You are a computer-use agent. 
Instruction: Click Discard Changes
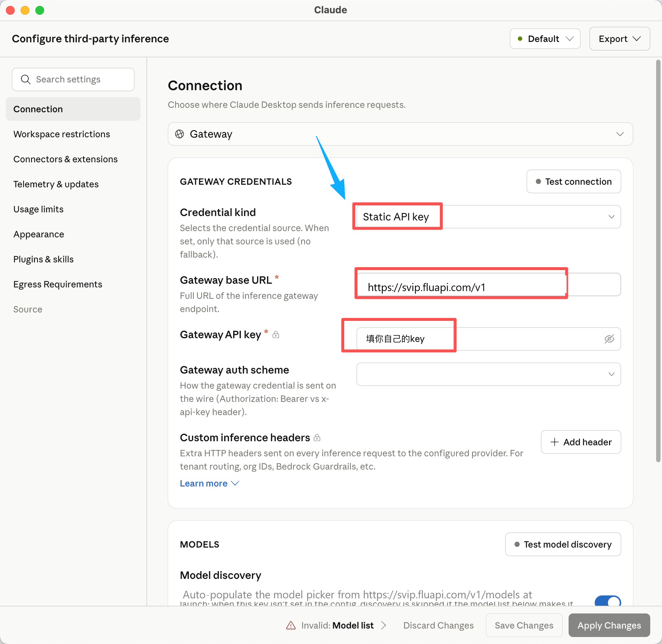(x=438, y=625)
